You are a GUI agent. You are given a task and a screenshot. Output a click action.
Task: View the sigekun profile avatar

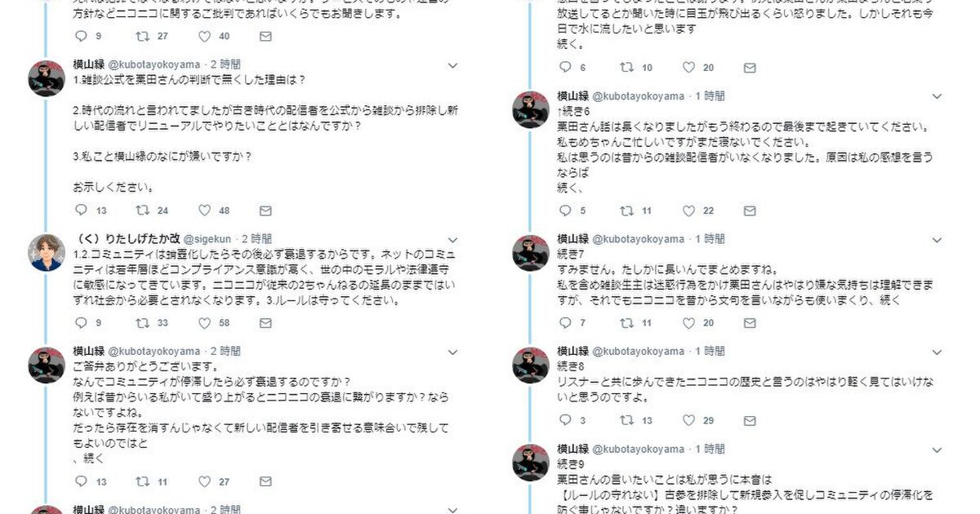coord(47,252)
